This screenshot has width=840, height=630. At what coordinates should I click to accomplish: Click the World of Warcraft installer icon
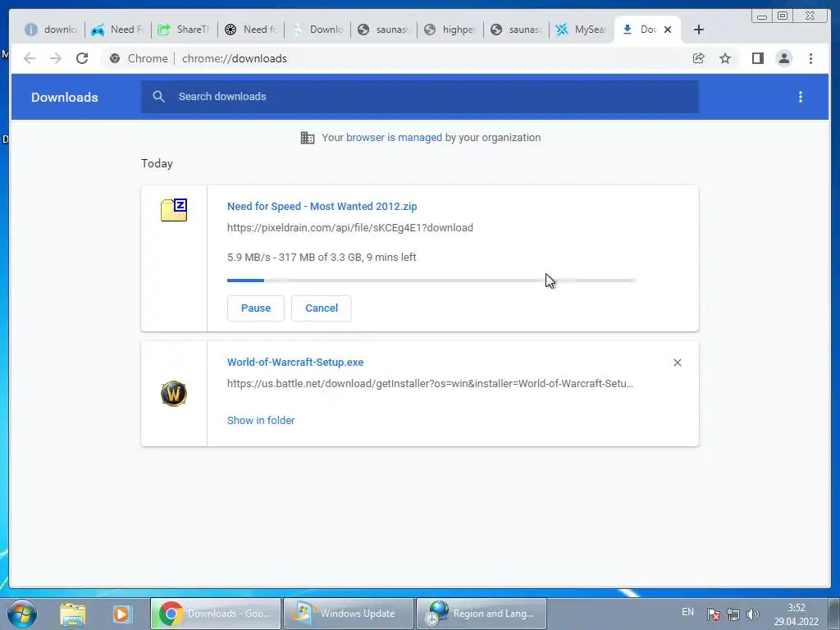point(174,394)
